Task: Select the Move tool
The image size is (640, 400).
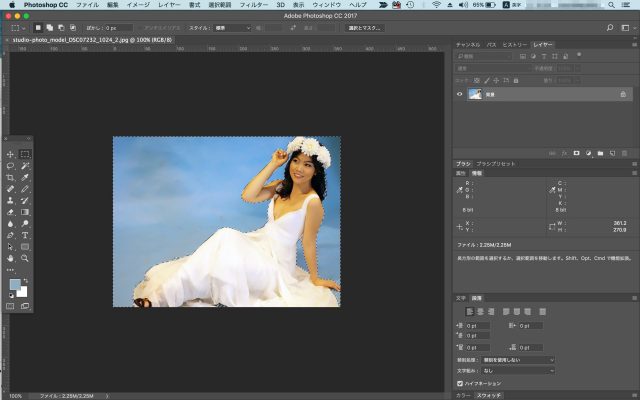Action: pyautogui.click(x=10, y=154)
